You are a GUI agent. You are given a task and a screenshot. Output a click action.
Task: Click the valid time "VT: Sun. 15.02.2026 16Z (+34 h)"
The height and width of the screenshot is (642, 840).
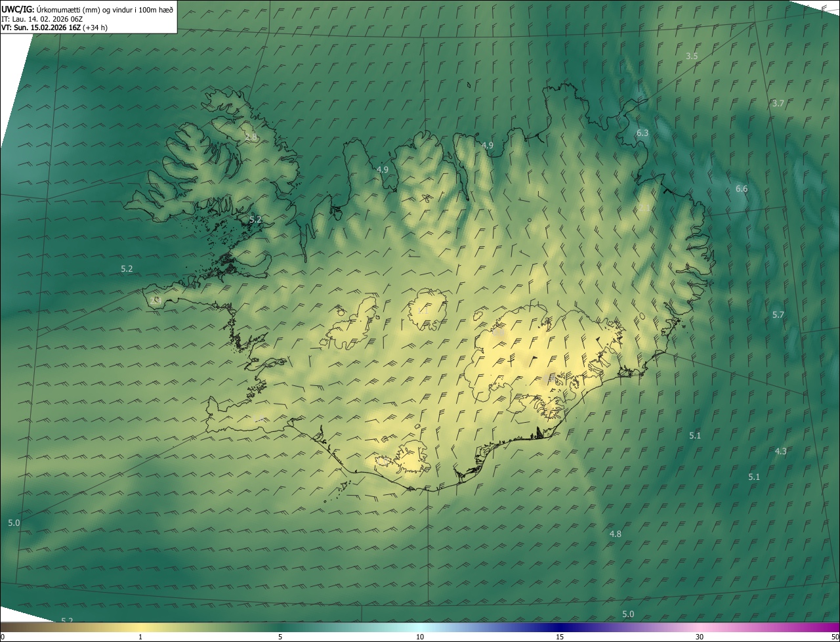(x=54, y=28)
